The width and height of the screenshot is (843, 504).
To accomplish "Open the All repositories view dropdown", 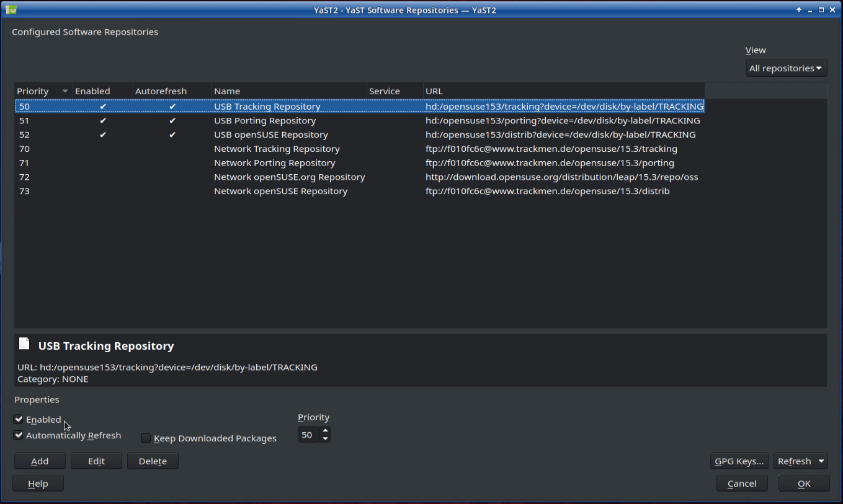I will 786,68.
